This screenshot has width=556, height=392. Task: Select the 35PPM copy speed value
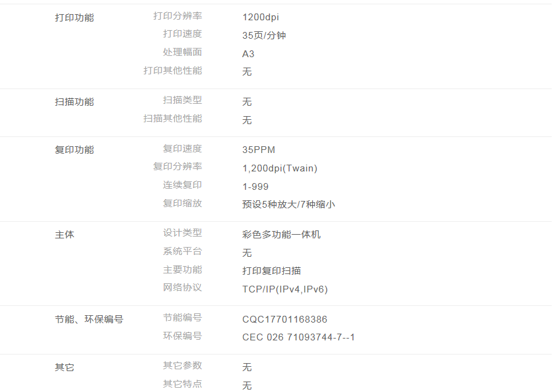[x=259, y=150]
